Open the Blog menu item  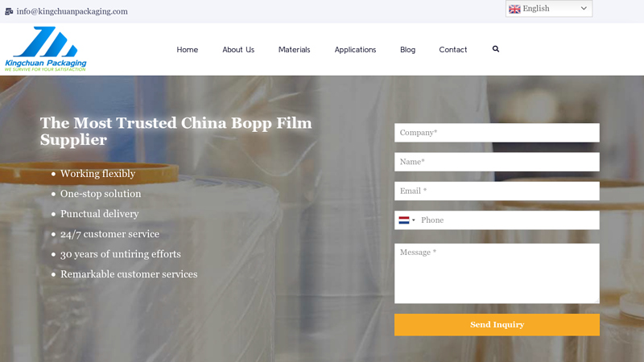(407, 50)
